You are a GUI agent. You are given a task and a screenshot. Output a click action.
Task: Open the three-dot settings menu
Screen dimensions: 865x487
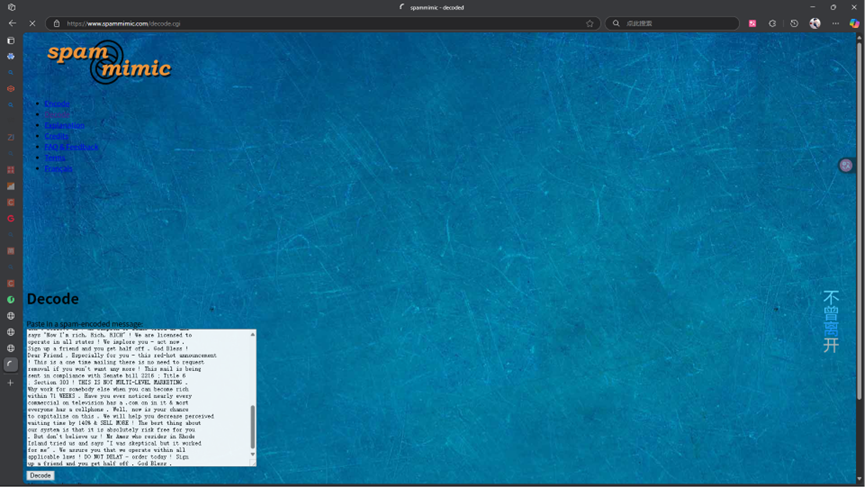pos(835,23)
